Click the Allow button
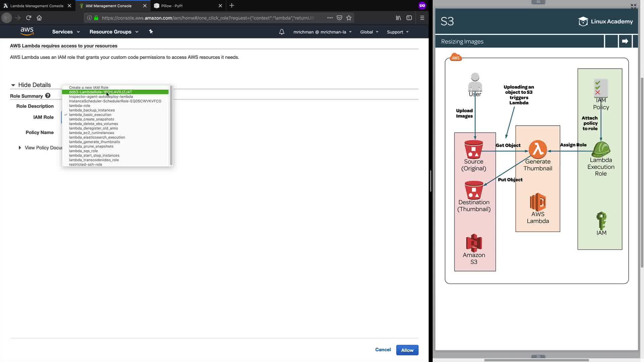Image resolution: width=644 pixels, height=362 pixels. [x=407, y=350]
